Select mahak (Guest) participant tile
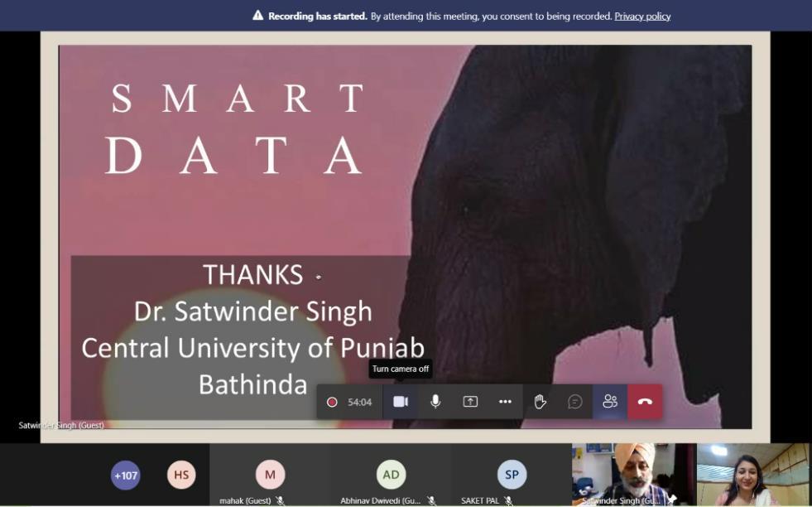This screenshot has width=812, height=507. pos(270,475)
